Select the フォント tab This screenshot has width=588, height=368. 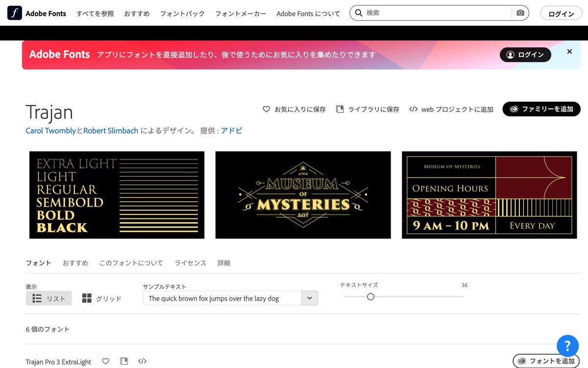pyautogui.click(x=38, y=263)
